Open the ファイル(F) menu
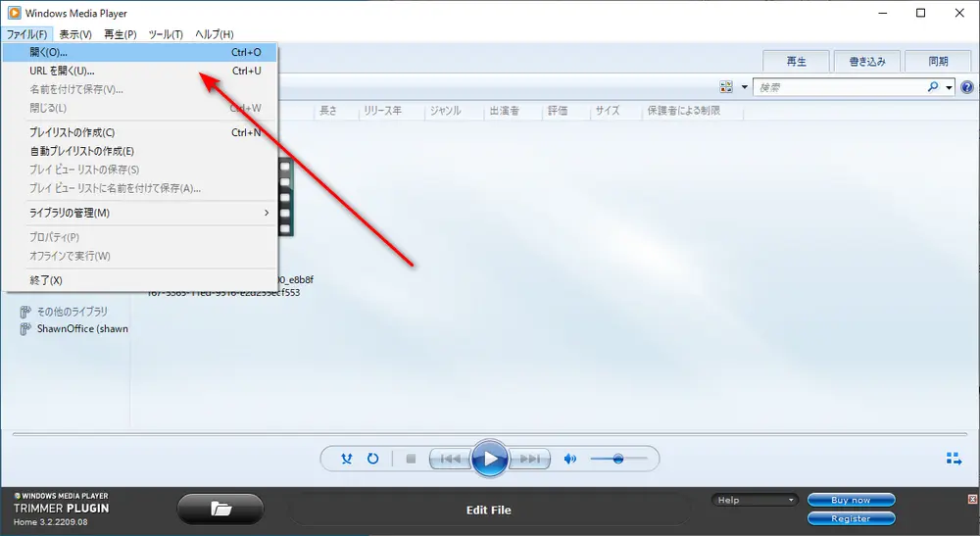Image resolution: width=980 pixels, height=536 pixels. point(26,34)
